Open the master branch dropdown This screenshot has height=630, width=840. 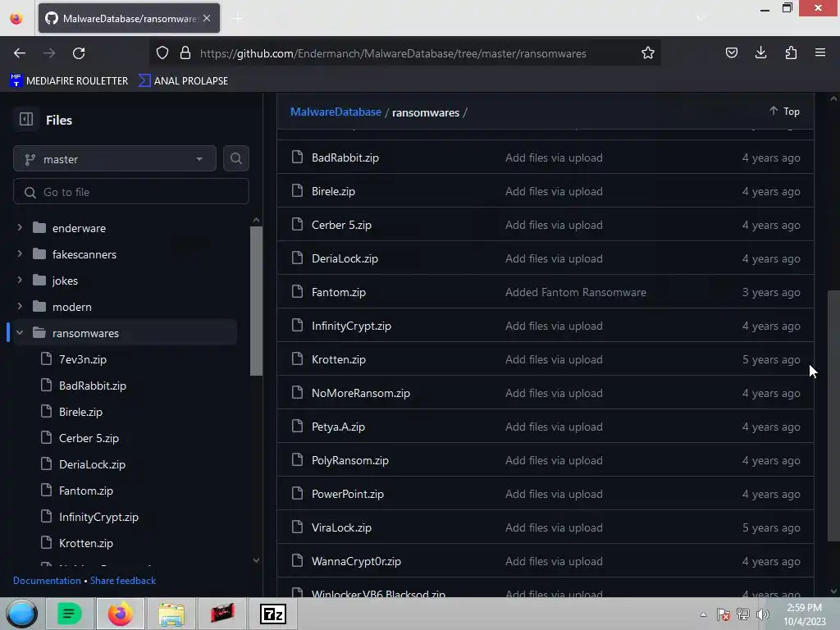tap(115, 159)
